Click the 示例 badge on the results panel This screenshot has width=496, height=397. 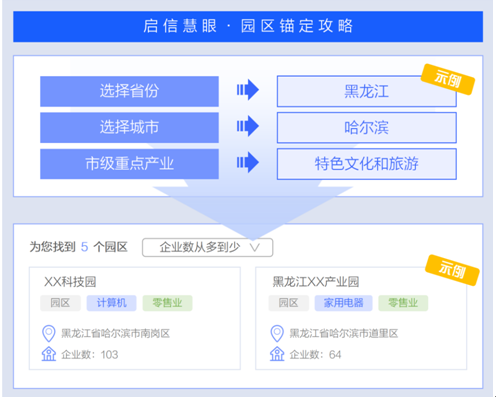452,270
